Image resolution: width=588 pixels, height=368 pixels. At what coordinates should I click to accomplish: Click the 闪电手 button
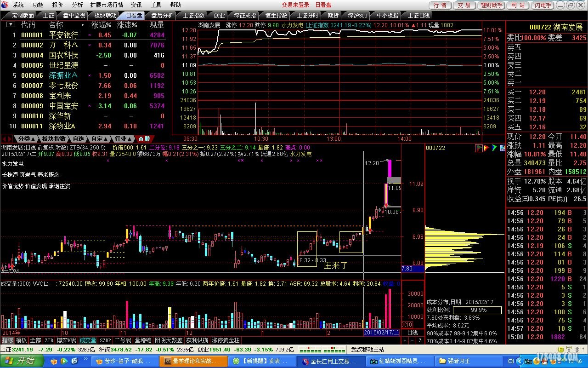543,5
